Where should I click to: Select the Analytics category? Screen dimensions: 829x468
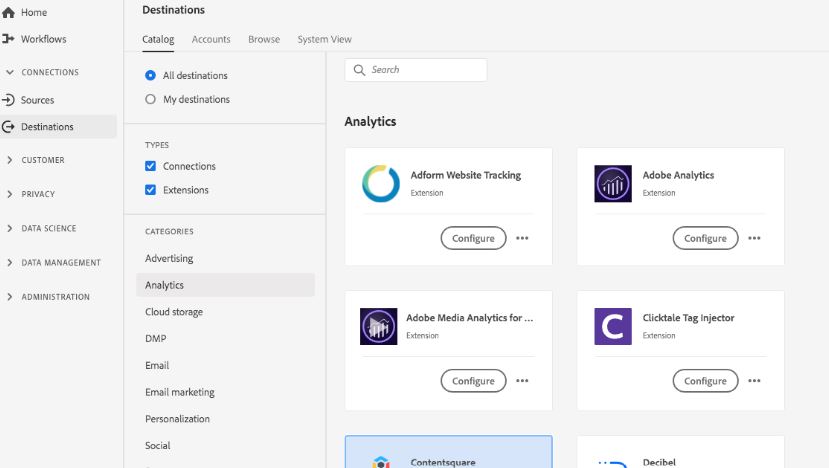click(x=226, y=285)
